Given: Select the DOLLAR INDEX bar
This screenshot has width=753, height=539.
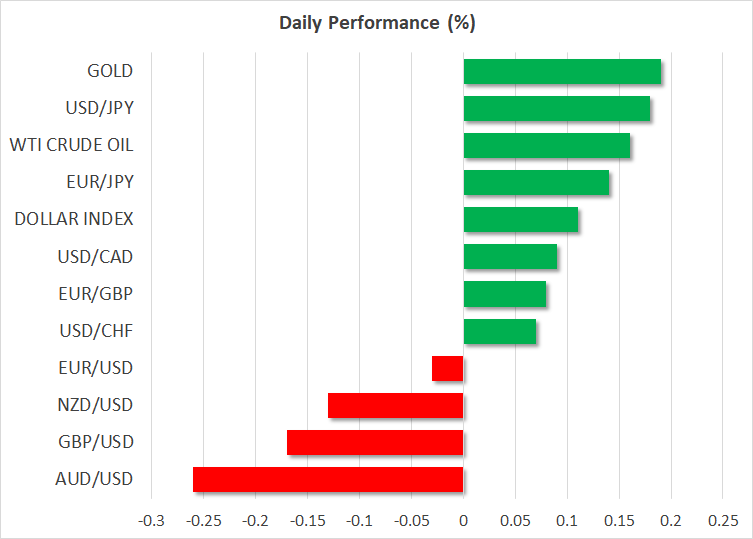Looking at the screenshot, I should click(x=521, y=219).
